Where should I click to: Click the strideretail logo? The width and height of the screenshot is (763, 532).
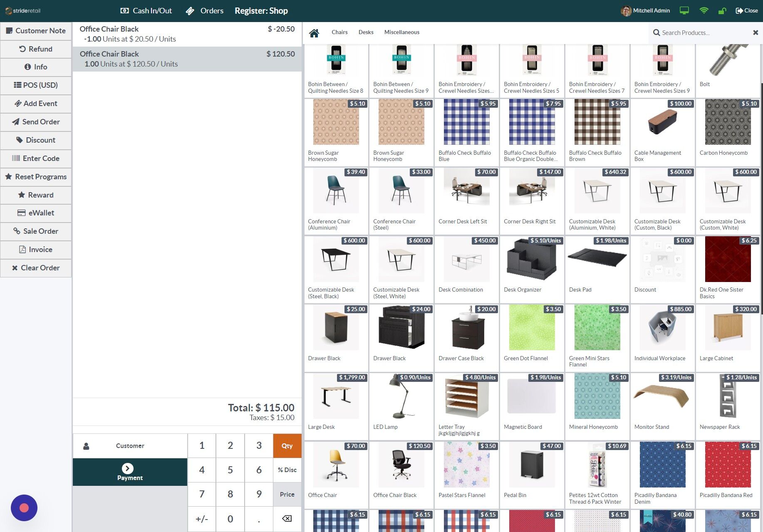[x=23, y=11]
